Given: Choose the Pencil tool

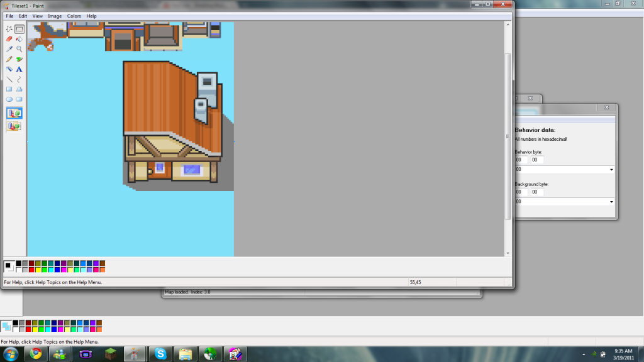Looking at the screenshot, I should pyautogui.click(x=9, y=59).
